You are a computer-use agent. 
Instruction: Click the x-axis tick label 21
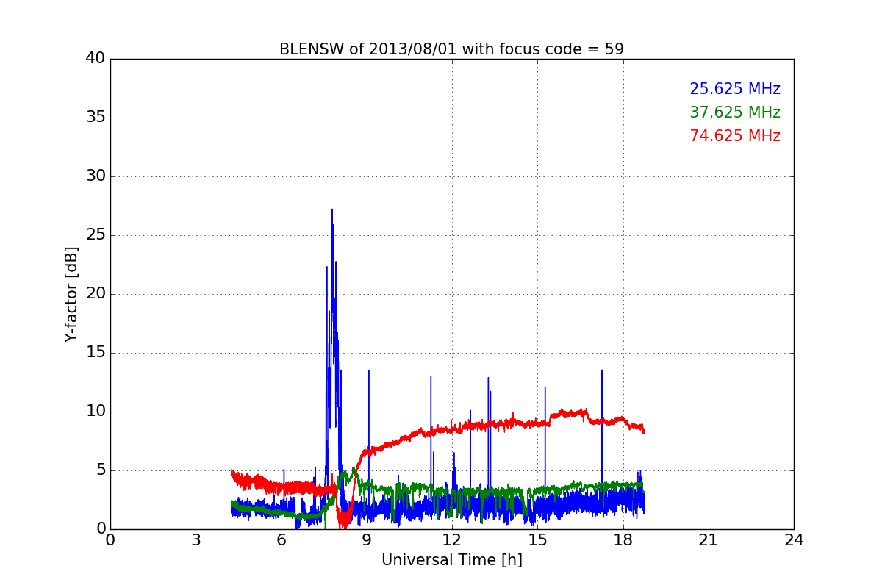tap(708, 540)
